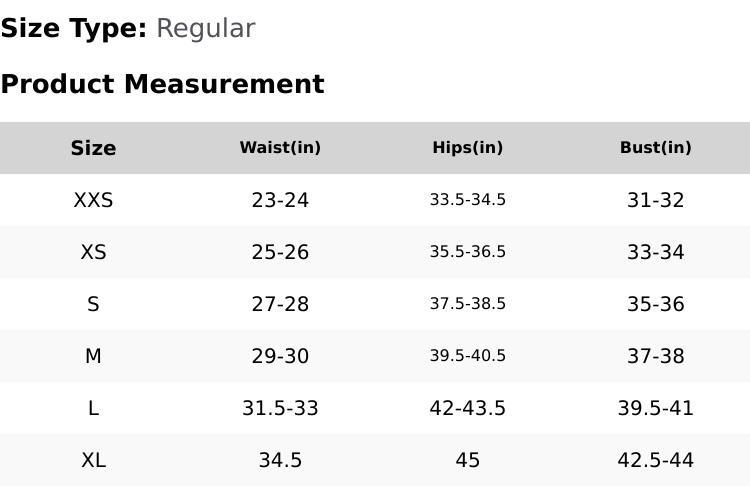Click the Waist(in) column header
750x486 pixels.
point(280,148)
